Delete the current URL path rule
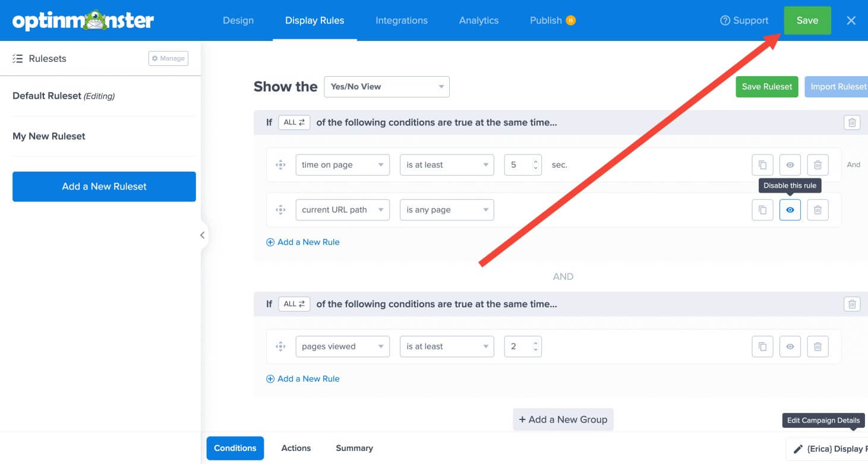This screenshot has height=464, width=868. (x=818, y=210)
